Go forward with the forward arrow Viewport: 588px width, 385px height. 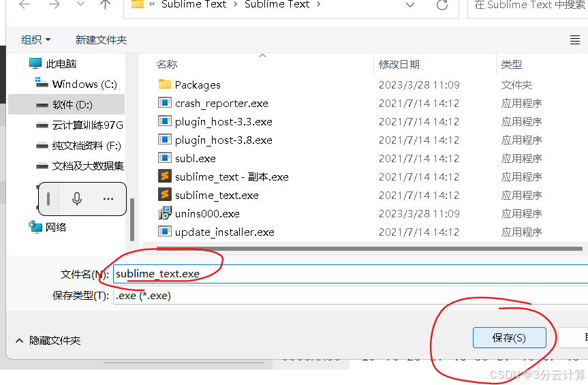55,5
